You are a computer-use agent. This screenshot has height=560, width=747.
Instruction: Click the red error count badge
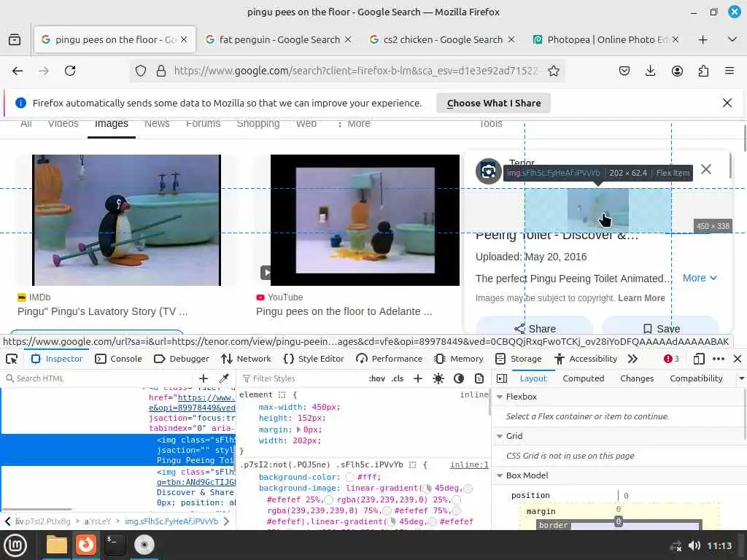click(x=671, y=359)
